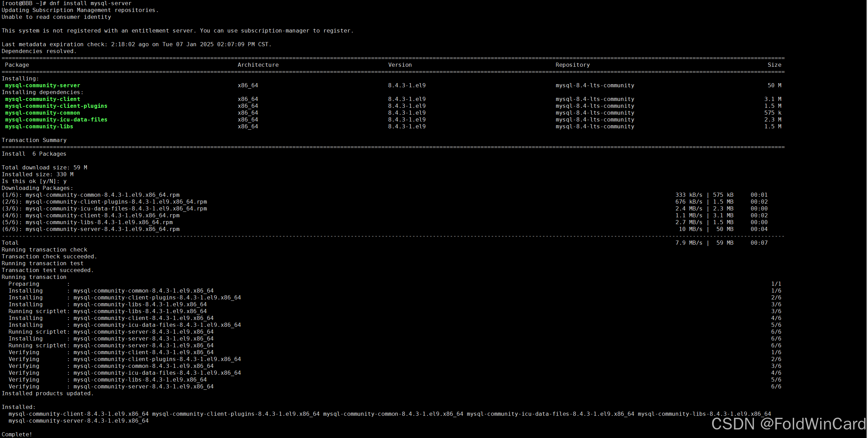868x438 pixels.
Task: Click the Package column header
Action: pos(17,65)
